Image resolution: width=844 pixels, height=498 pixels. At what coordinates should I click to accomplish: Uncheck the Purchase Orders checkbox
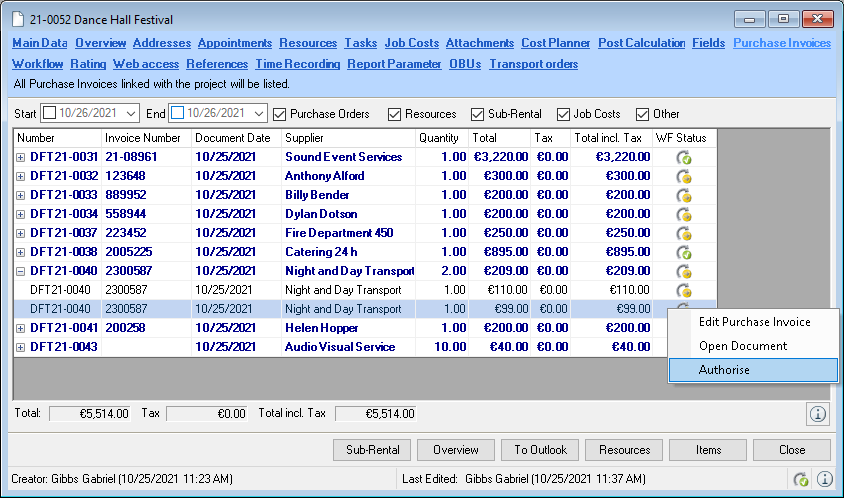click(279, 114)
